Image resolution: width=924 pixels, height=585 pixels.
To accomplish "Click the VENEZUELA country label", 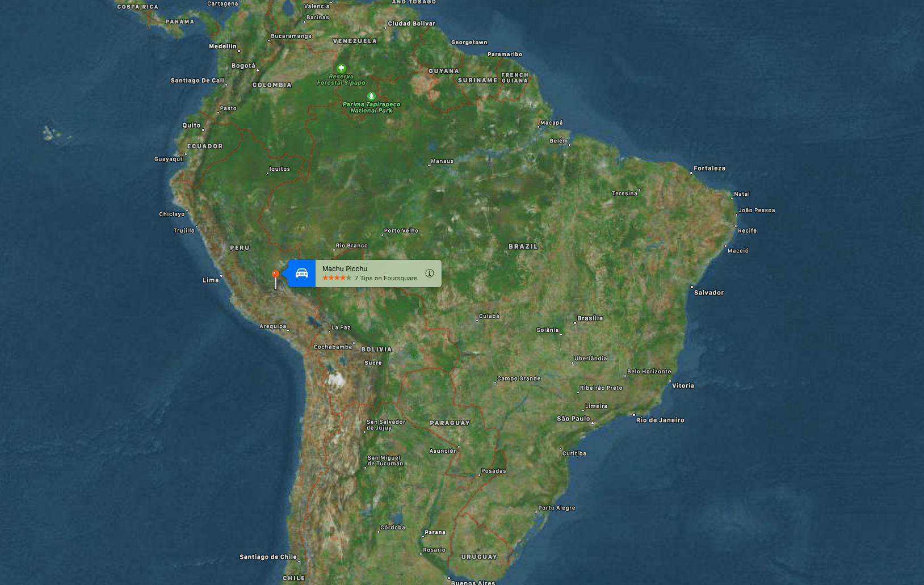I will point(355,41).
